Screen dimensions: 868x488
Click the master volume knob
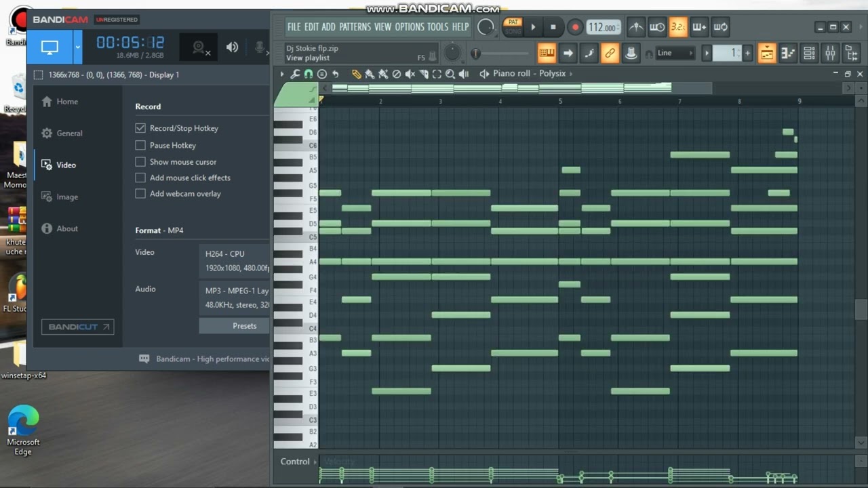486,27
